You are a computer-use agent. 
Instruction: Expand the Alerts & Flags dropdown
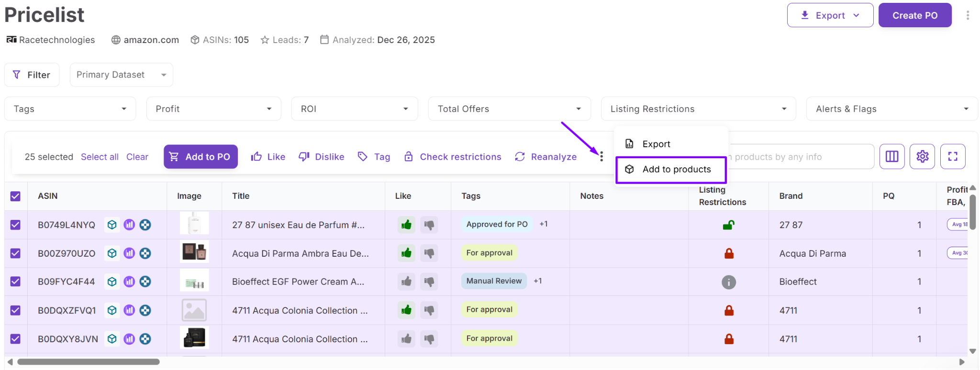(892, 109)
